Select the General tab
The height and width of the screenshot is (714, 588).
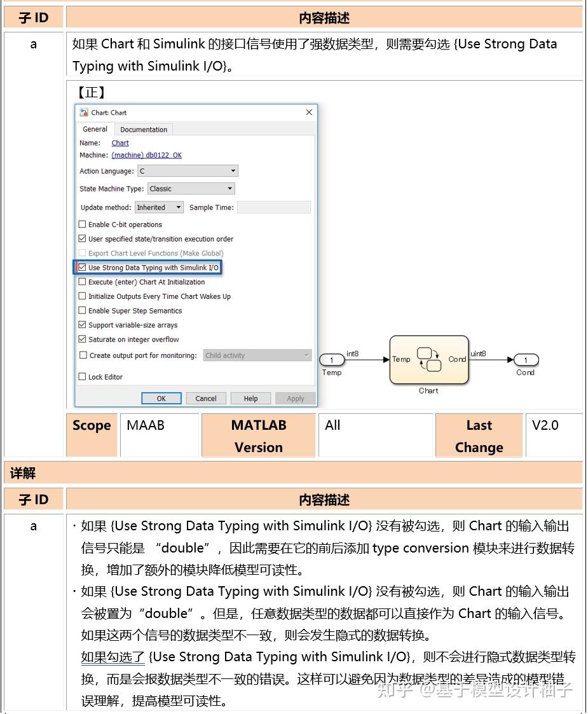pyautogui.click(x=95, y=129)
